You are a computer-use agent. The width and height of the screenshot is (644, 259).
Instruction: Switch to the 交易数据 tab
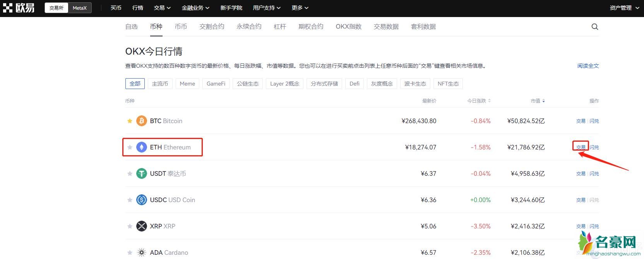(x=386, y=27)
